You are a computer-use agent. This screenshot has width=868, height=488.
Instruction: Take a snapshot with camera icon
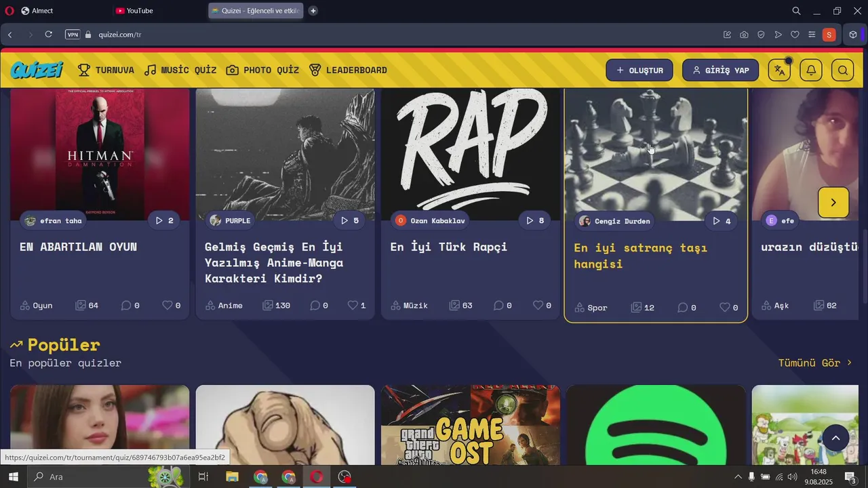tap(745, 35)
